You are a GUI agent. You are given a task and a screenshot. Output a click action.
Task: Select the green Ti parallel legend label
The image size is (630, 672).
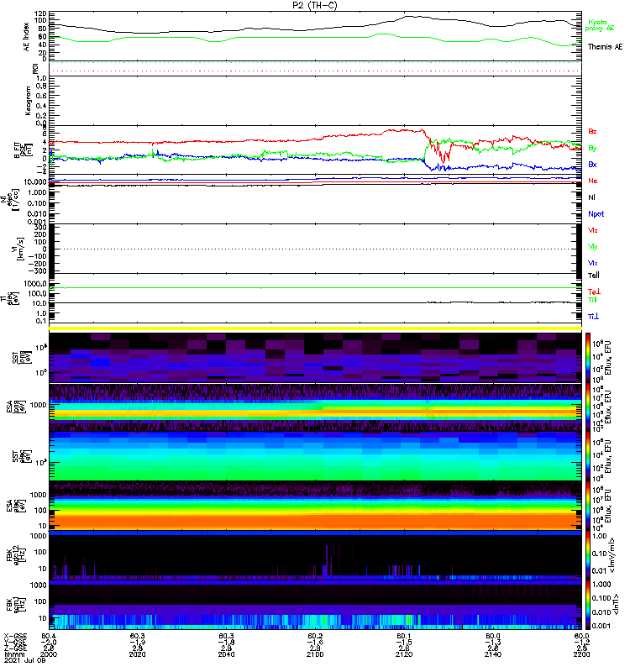pos(592,300)
